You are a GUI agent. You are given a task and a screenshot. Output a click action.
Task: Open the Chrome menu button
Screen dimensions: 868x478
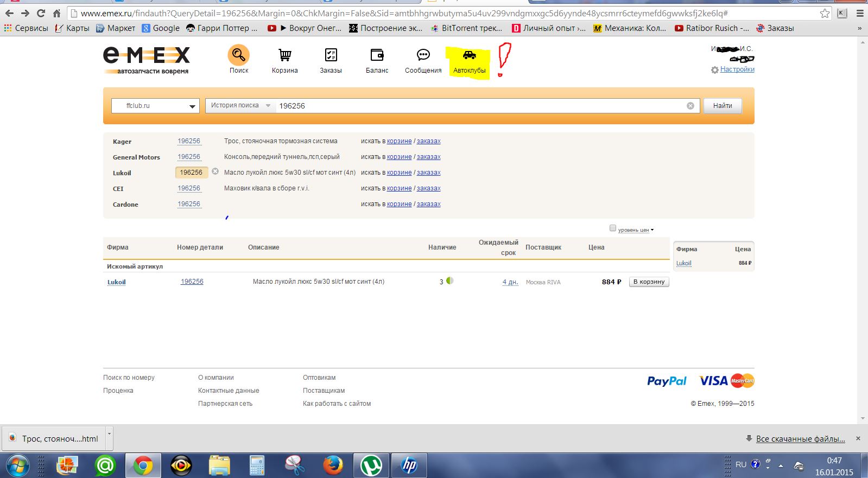[860, 13]
